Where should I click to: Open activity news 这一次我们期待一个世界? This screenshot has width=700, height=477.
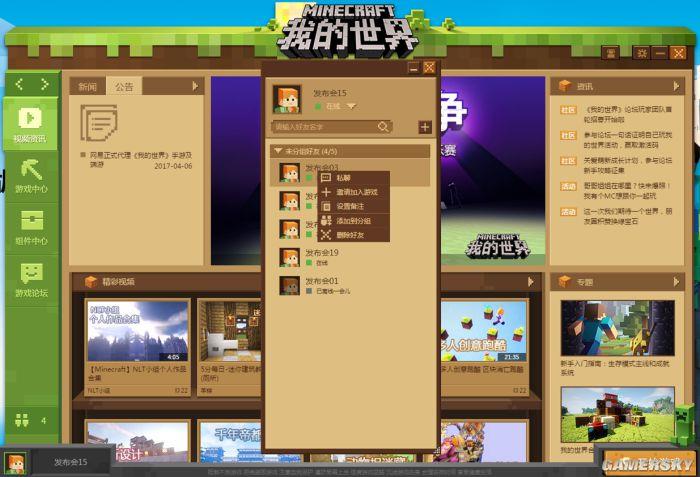pos(616,216)
